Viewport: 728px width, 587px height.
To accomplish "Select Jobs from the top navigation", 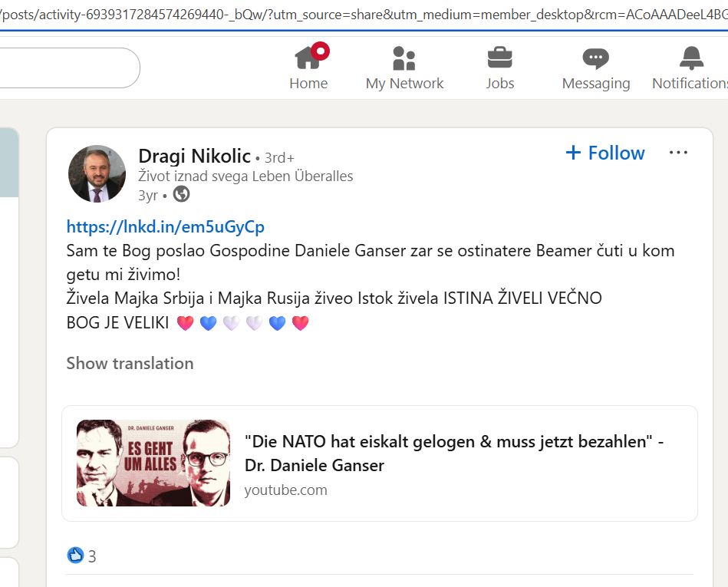I will tap(500, 68).
